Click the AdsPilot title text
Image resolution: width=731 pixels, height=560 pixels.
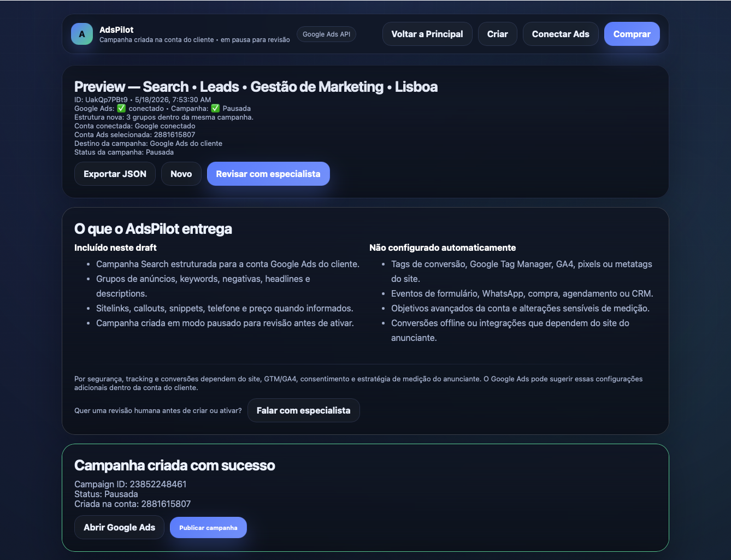pos(116,30)
